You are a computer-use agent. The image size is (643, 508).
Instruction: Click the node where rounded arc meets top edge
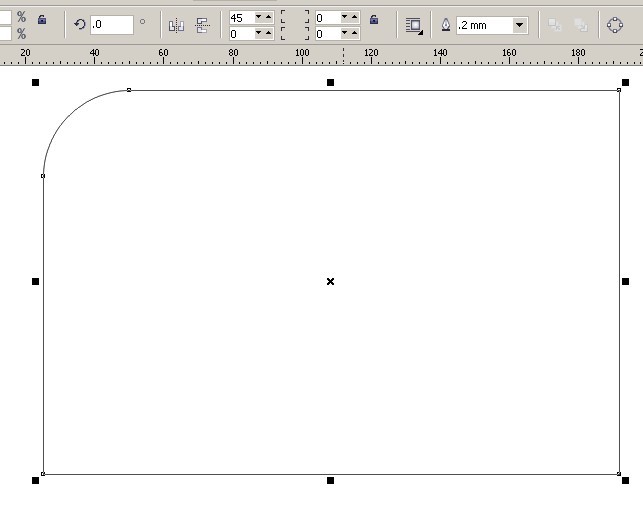point(129,90)
